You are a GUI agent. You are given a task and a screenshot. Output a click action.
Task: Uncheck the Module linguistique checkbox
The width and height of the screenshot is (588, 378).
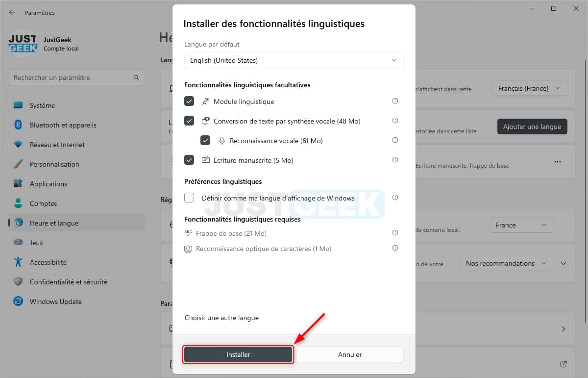189,101
